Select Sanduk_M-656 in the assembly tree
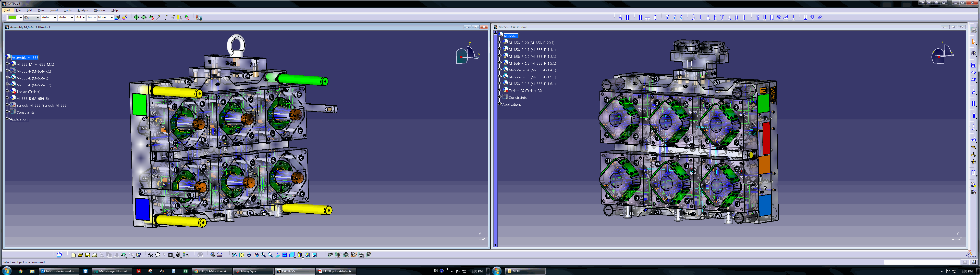This screenshot has width=980, height=275. 42,106
